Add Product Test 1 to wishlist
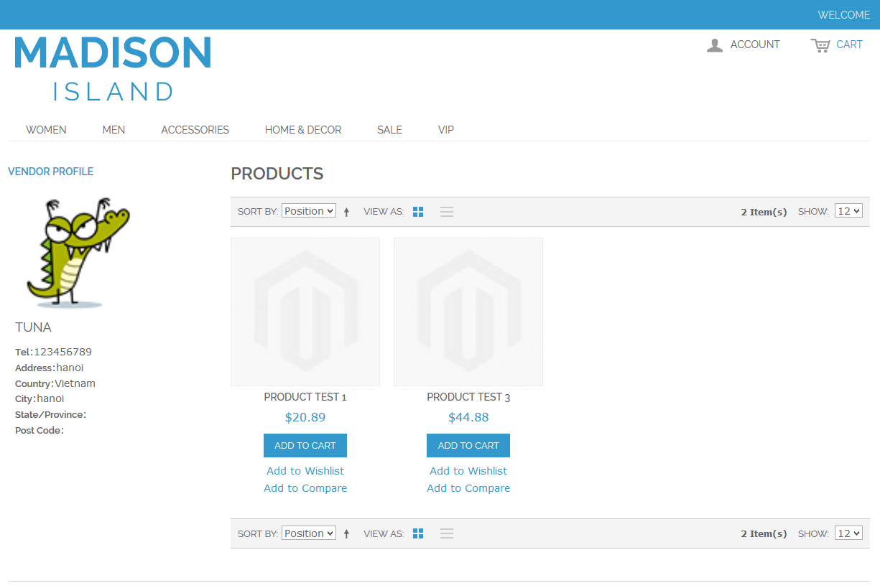880x588 pixels. (305, 471)
